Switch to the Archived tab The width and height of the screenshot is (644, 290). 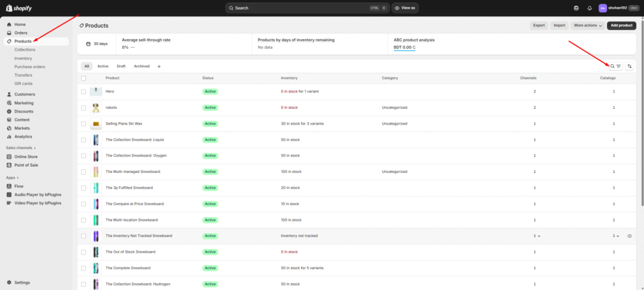pyautogui.click(x=142, y=66)
